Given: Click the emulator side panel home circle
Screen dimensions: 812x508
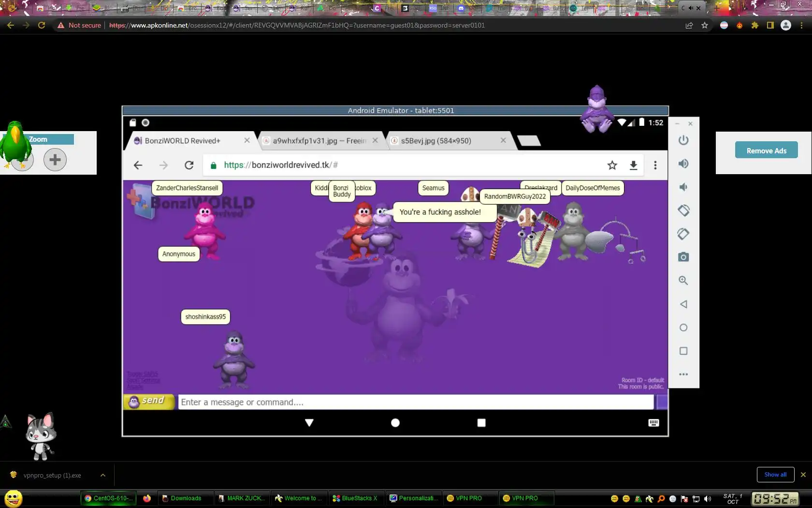Looking at the screenshot, I should pyautogui.click(x=683, y=328).
